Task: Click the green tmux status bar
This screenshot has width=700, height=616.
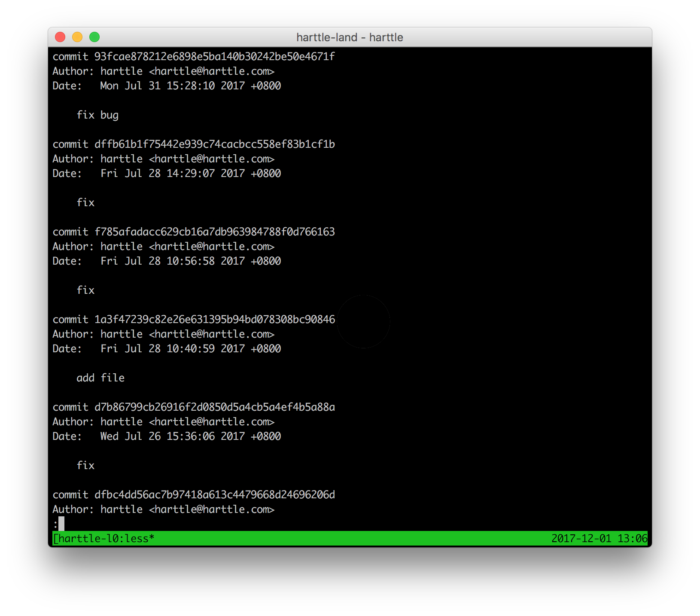Action: coord(344,537)
